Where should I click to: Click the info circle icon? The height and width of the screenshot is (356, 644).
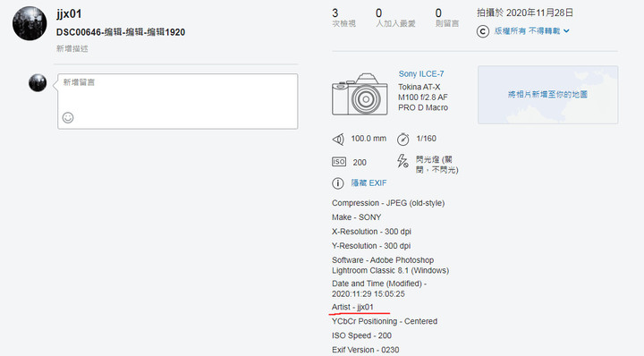(x=337, y=183)
